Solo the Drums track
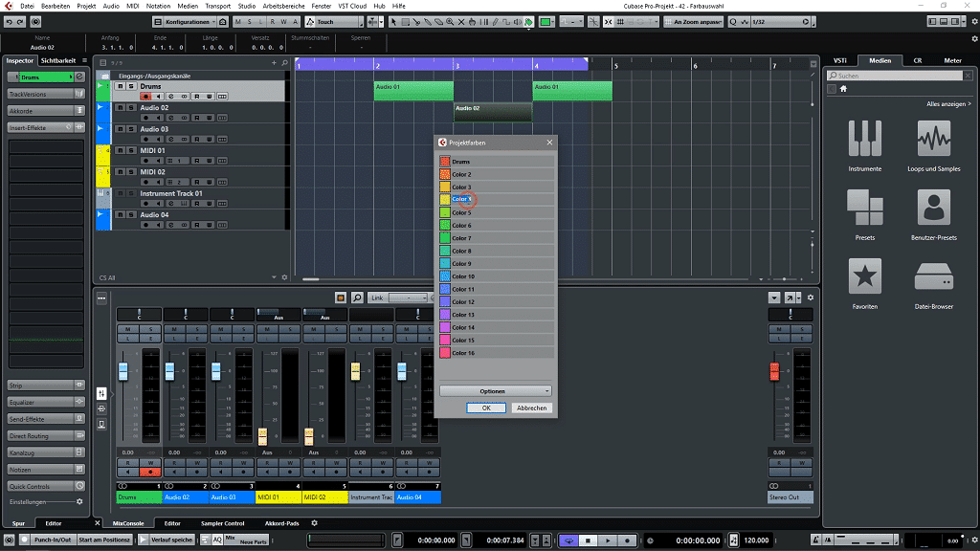 (130, 86)
